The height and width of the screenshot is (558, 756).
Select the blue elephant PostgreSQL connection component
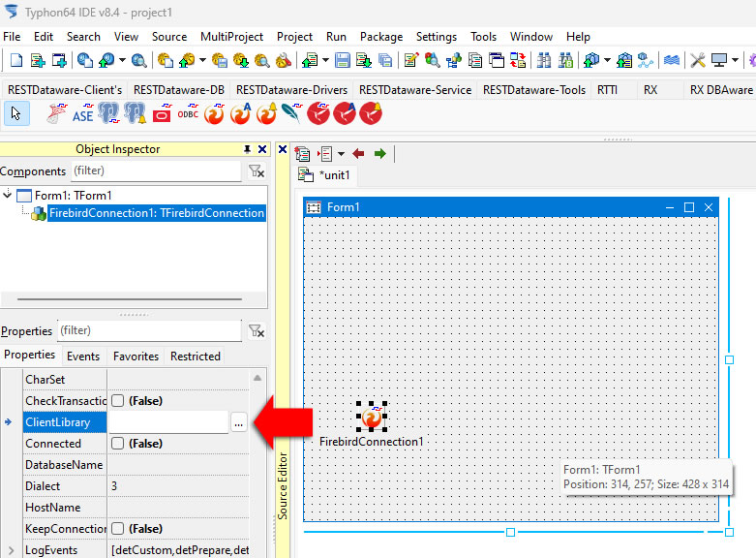(108, 114)
